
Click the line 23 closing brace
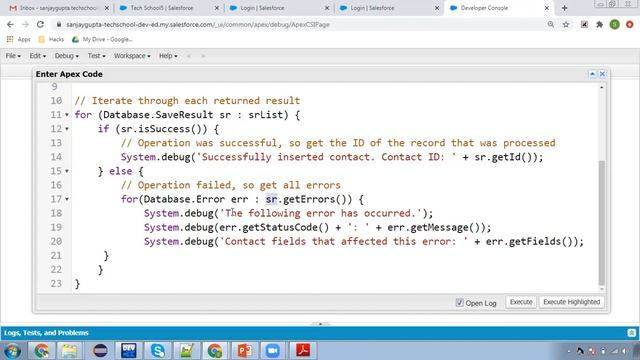(77, 284)
